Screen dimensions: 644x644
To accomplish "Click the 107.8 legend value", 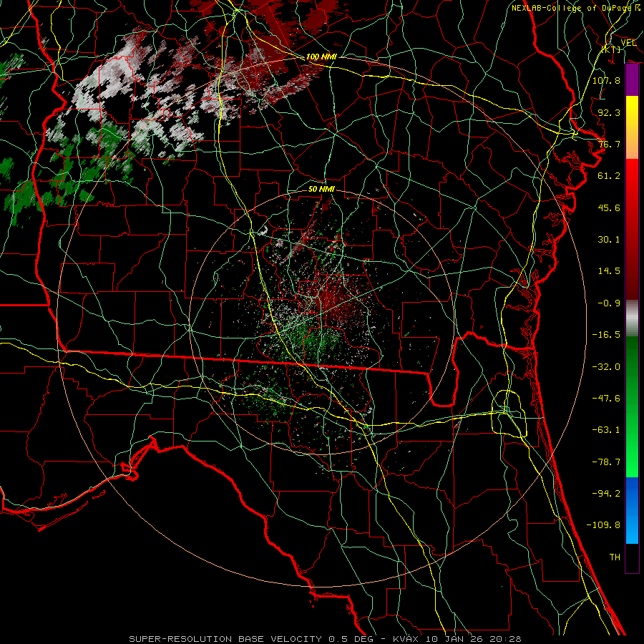I will coord(606,80).
